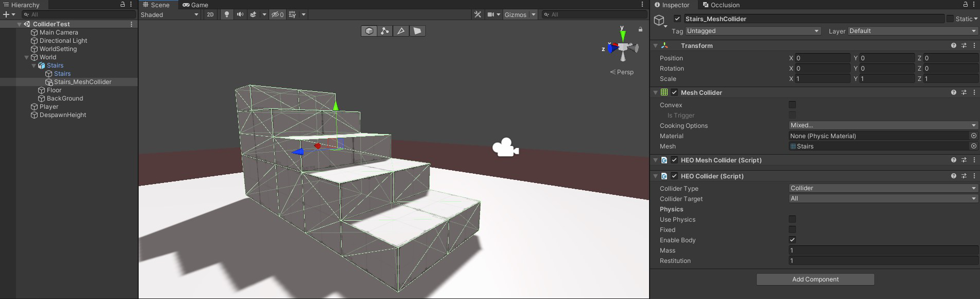Toggle scene effects icon in Scene toolbar
Viewport: 980px width, 299px height.
pos(253,14)
